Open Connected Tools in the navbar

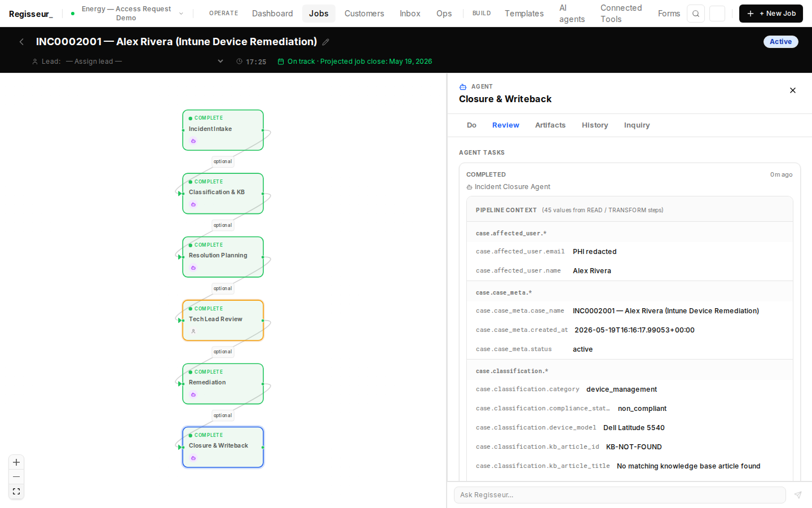(621, 14)
